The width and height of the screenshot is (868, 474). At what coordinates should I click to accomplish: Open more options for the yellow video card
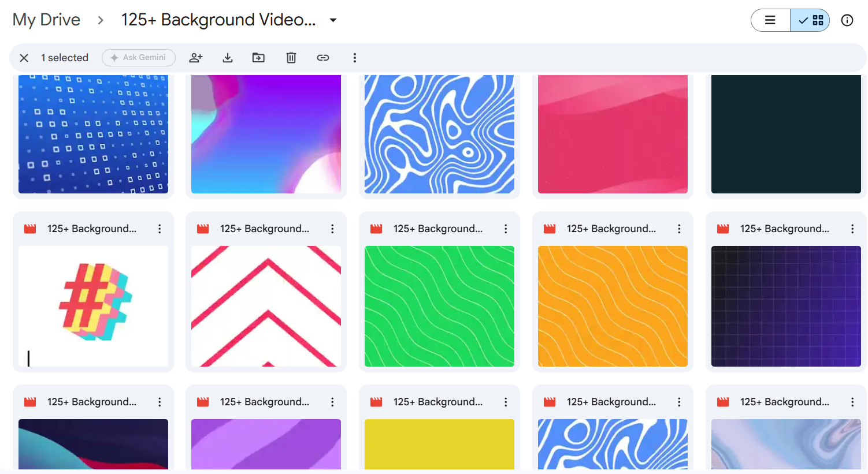point(506,402)
